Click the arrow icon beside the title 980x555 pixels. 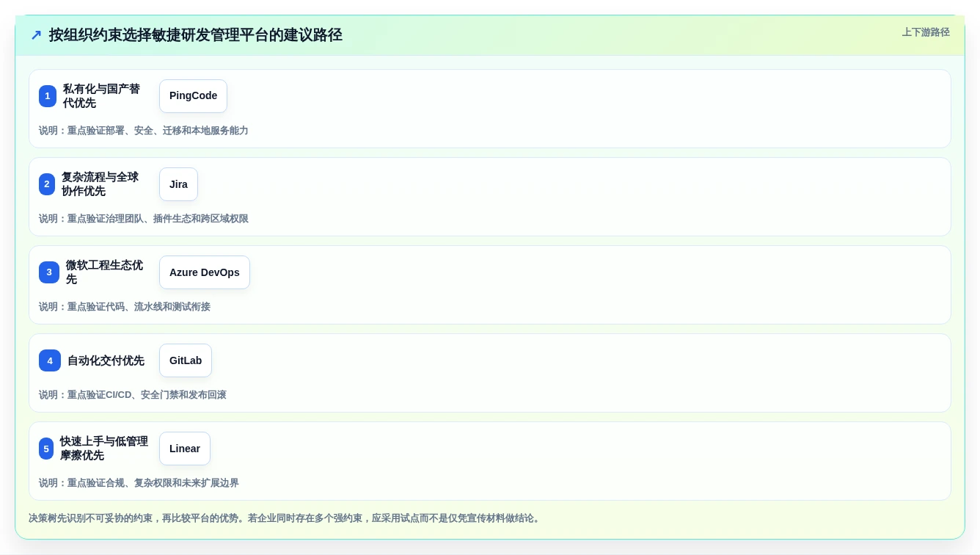tap(36, 35)
